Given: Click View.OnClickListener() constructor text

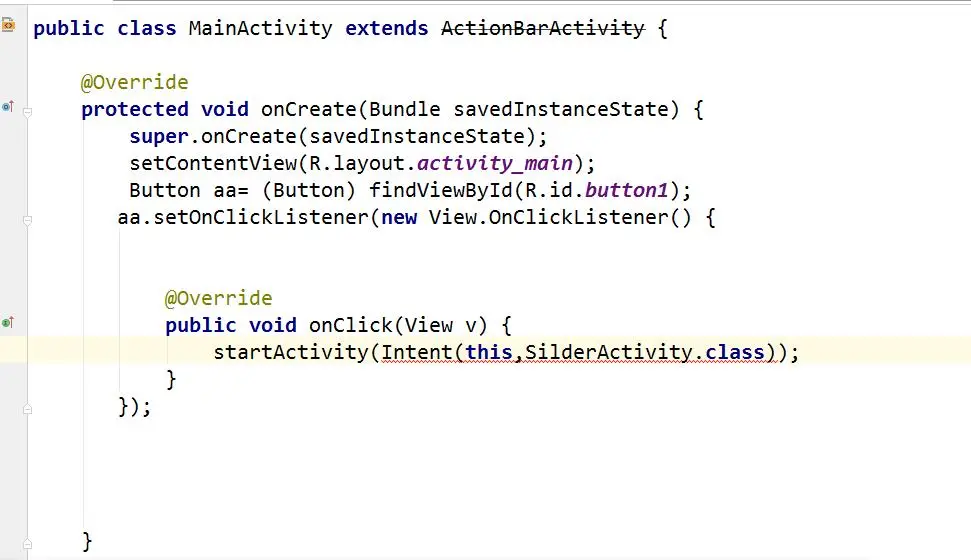Looking at the screenshot, I should pos(560,217).
